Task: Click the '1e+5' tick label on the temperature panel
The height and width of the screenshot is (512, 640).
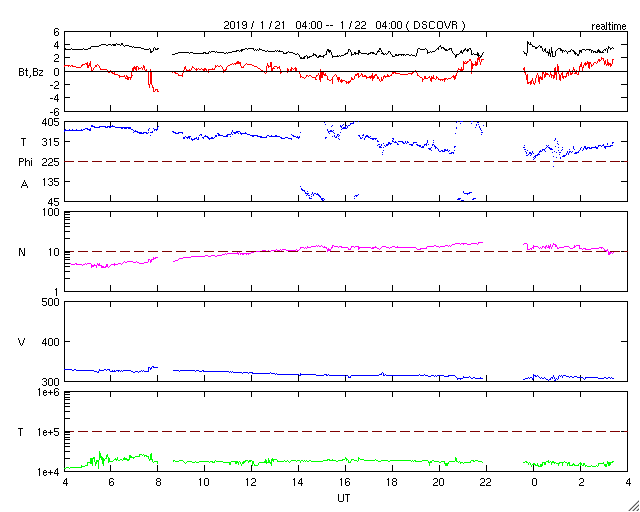Action: click(x=48, y=432)
